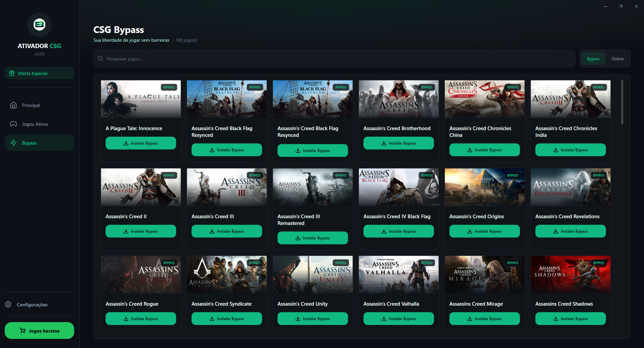Switch to the Online filter tab
Image resolution: width=644 pixels, height=348 pixels.
pyautogui.click(x=617, y=59)
